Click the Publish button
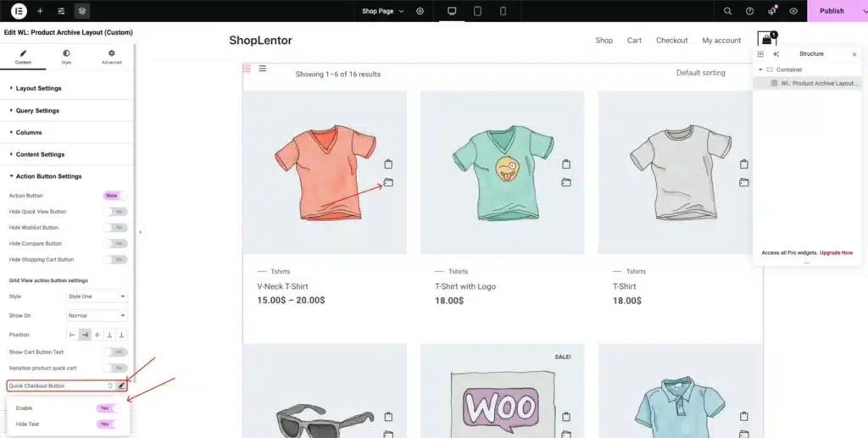Viewport: 868px width, 438px height. [832, 11]
